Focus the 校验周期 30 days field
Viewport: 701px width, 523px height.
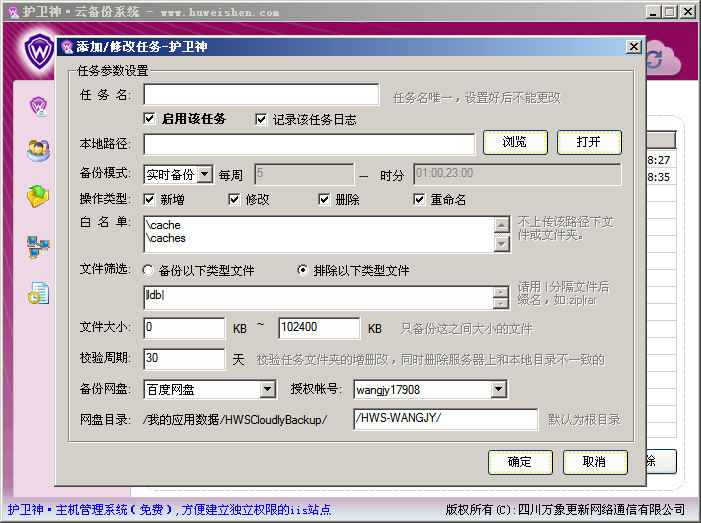(184, 359)
